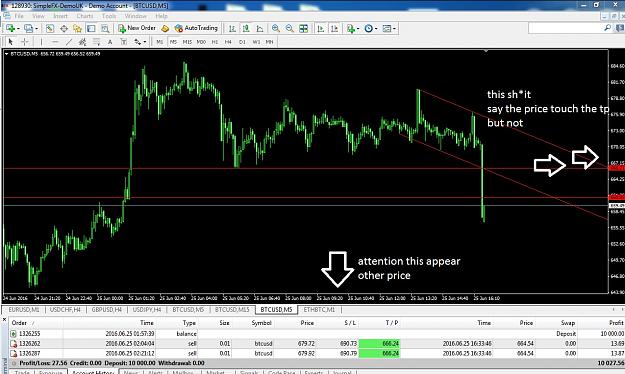Screen dimensions: 625x374
Task: Click the Zoom Out magnifier icon
Action: tap(289, 28)
